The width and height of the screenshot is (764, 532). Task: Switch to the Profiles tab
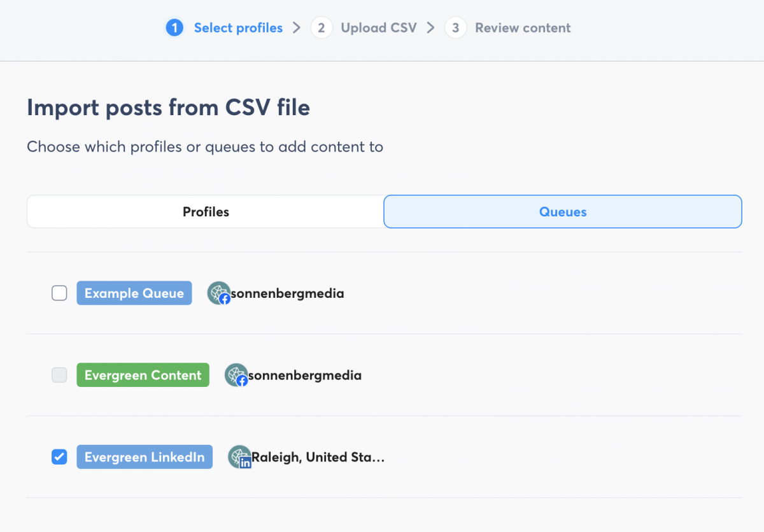coord(205,211)
